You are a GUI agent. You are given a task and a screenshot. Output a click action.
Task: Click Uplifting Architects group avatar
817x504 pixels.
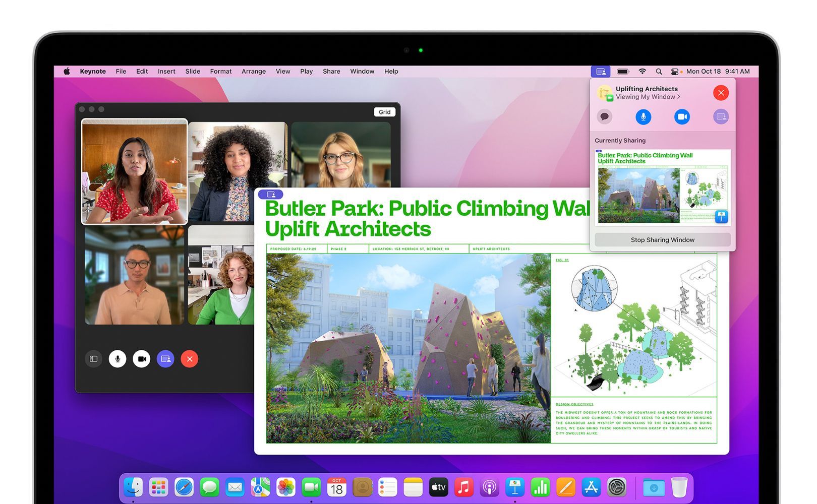click(605, 93)
